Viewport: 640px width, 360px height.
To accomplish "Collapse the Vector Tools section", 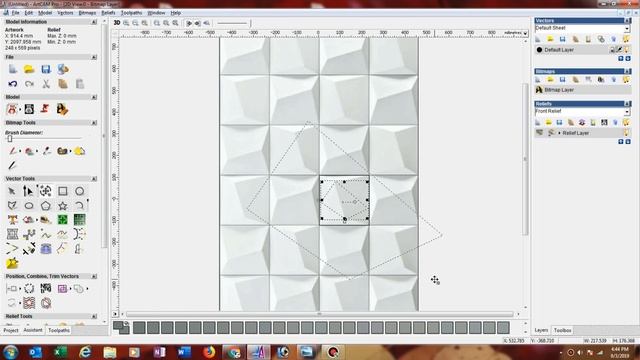I will pyautogui.click(x=94, y=179).
